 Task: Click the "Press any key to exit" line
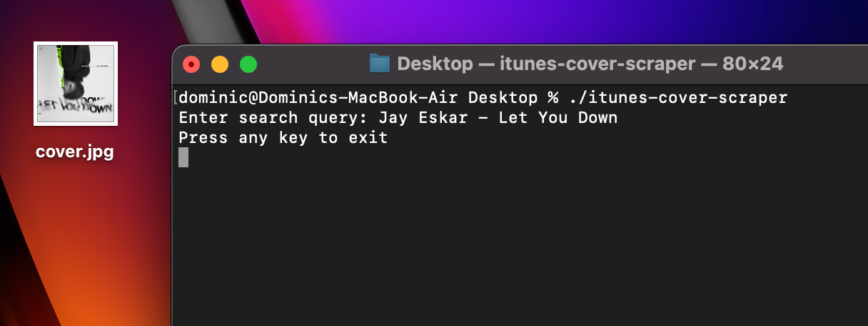click(x=283, y=137)
